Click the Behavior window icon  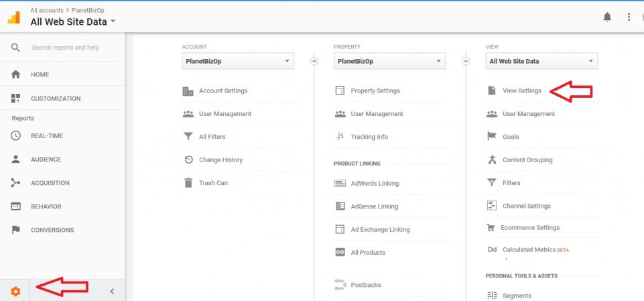[15, 206]
